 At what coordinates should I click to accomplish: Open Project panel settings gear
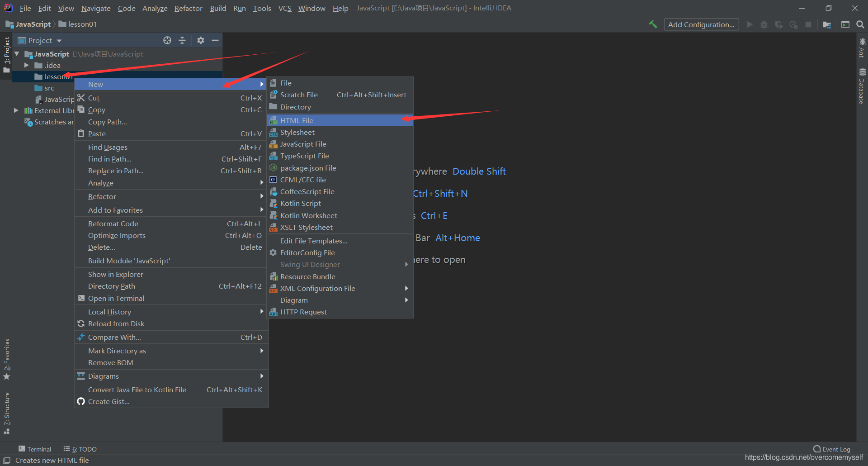201,40
